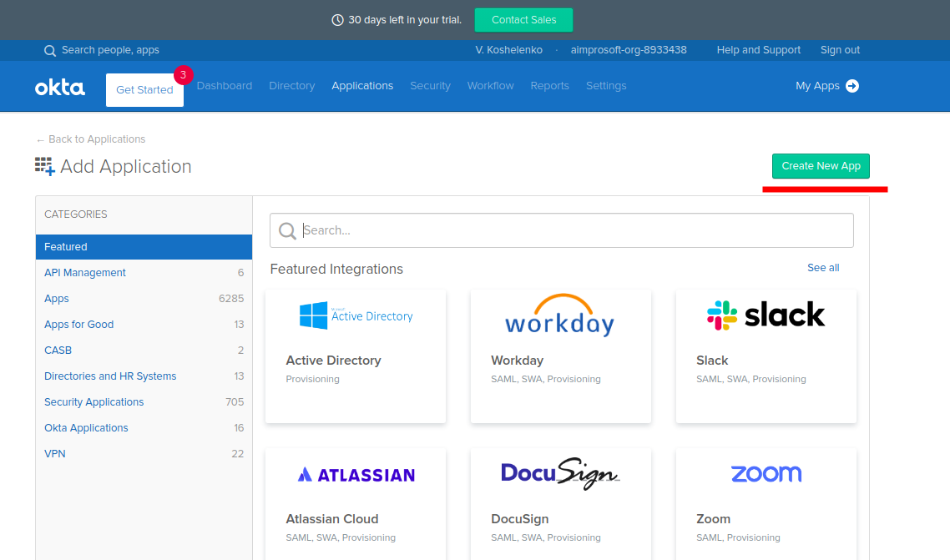
Task: Go Back to Applications
Action: click(x=91, y=139)
